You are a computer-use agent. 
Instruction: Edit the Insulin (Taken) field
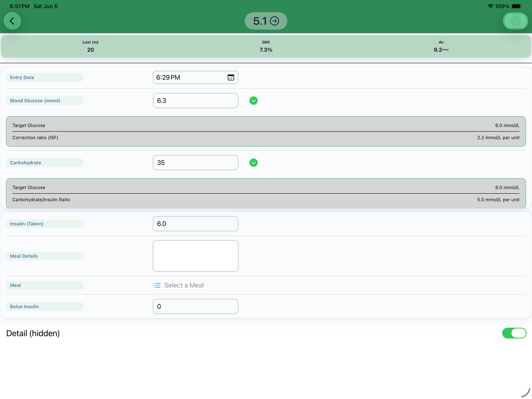195,224
